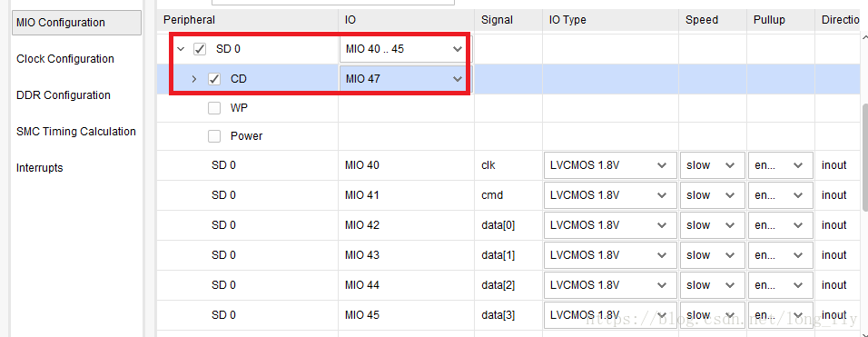Open Pullup dropdown for MIO 42 data[0]
This screenshot has width=868, height=337.
click(x=781, y=224)
